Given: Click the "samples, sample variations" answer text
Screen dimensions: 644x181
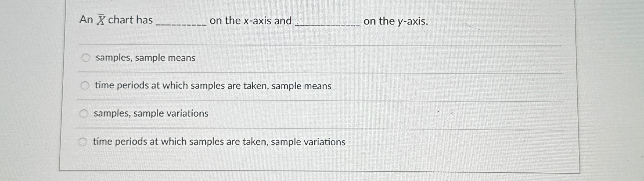Looking at the screenshot, I should [x=150, y=114].
